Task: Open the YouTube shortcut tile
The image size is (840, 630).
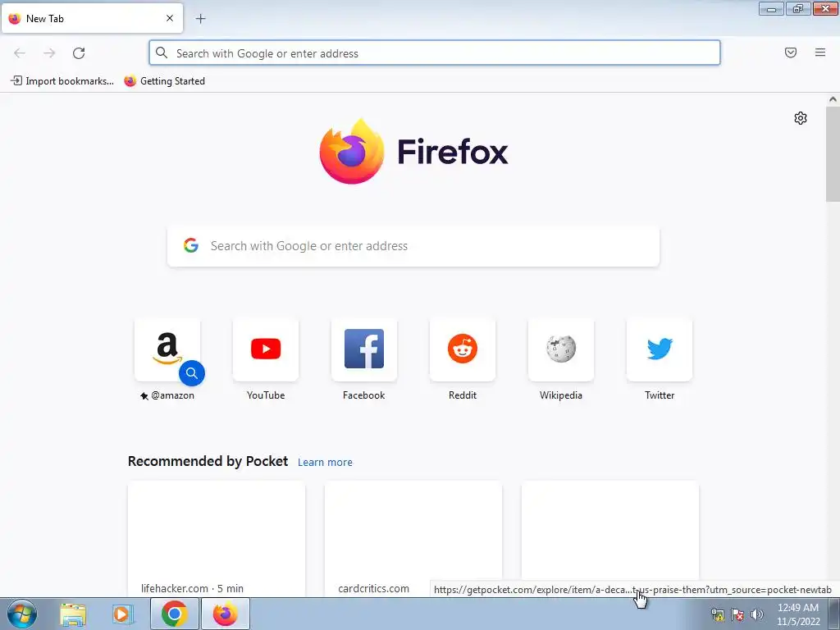Action: point(266,349)
